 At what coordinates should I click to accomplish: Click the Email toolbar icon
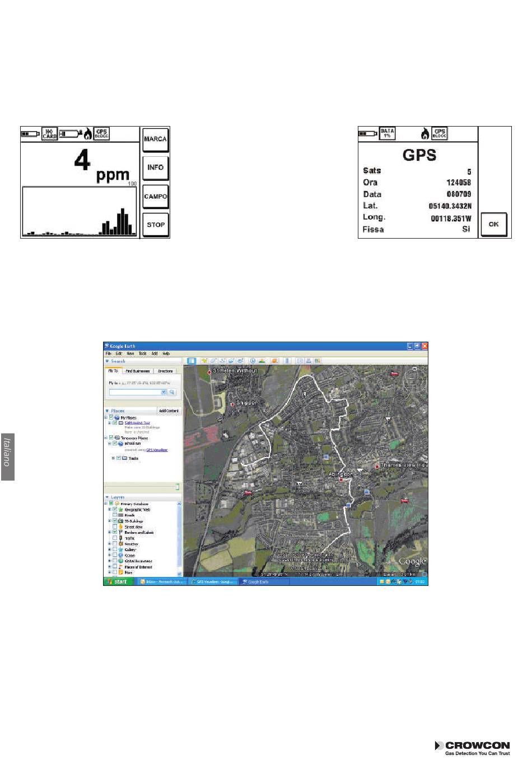point(300,361)
